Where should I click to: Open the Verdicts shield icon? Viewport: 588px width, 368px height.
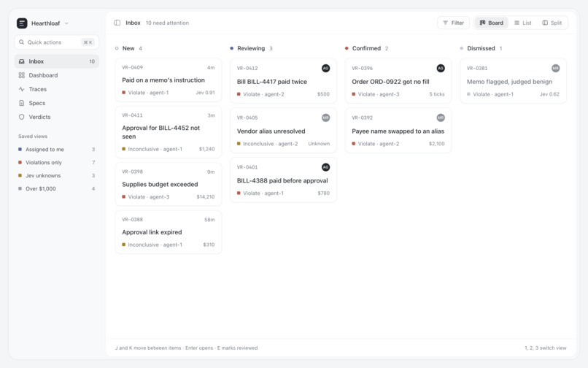pos(22,117)
